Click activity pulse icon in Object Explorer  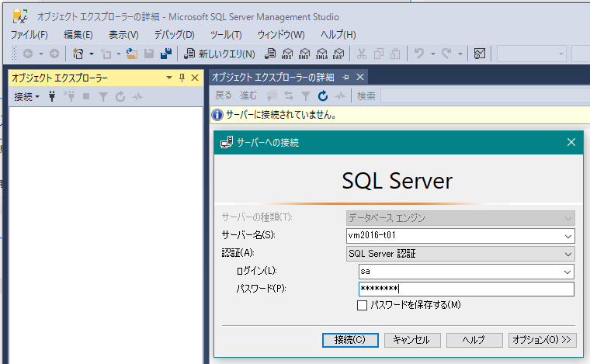(137, 97)
